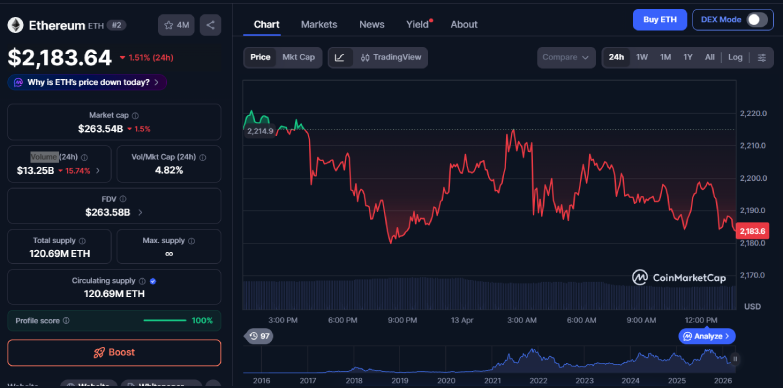Select the Price chart toggle
Image resolution: width=783 pixels, height=388 pixels.
260,57
